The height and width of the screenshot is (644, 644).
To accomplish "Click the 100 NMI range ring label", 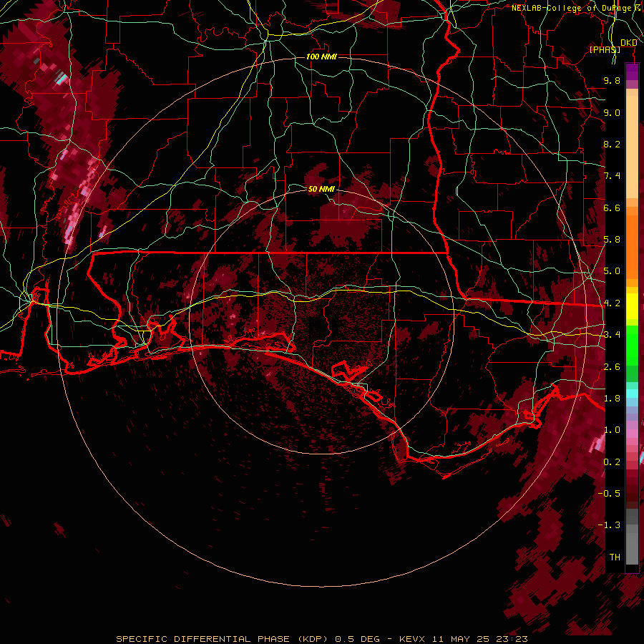I will coord(321,57).
